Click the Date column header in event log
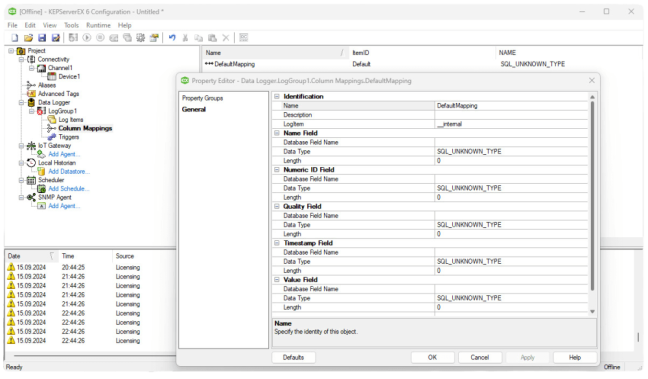The image size is (648, 379). click(31, 256)
